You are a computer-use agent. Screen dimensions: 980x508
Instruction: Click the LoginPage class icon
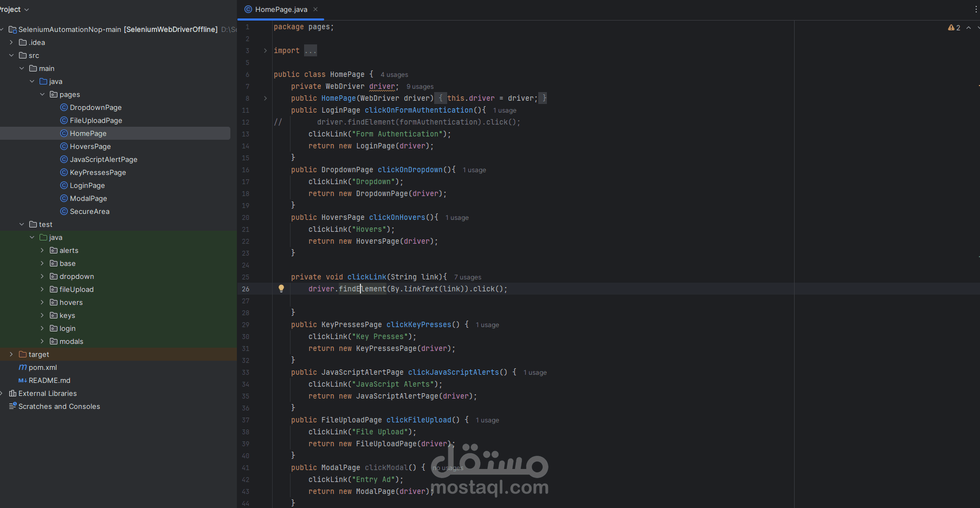coord(64,185)
